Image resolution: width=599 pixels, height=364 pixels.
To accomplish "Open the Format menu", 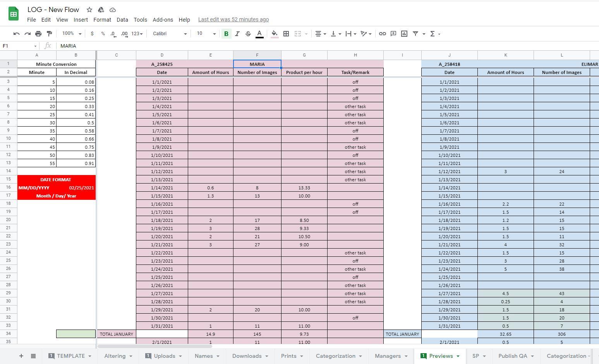I will tap(102, 20).
